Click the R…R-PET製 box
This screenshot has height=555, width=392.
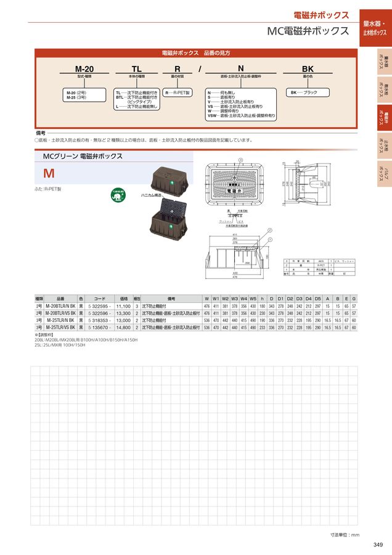[x=178, y=92]
